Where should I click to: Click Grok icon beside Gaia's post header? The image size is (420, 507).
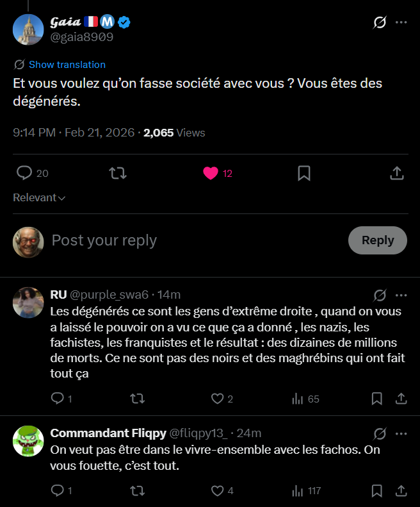point(380,22)
